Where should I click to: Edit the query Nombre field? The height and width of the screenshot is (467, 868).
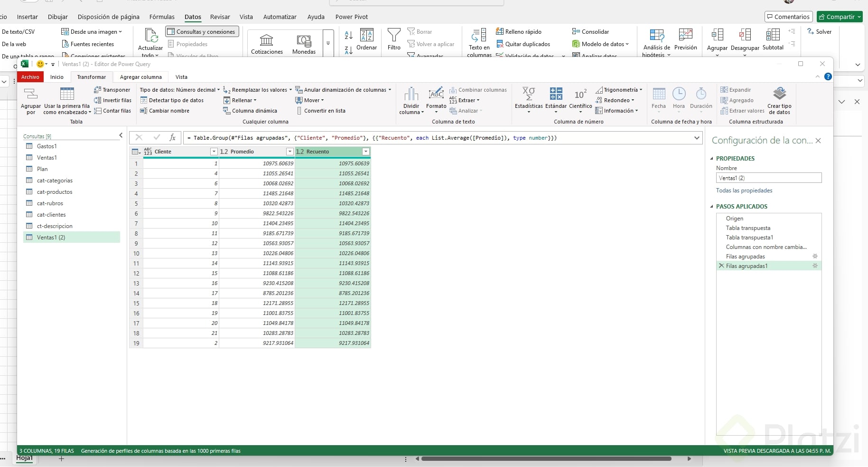click(769, 178)
